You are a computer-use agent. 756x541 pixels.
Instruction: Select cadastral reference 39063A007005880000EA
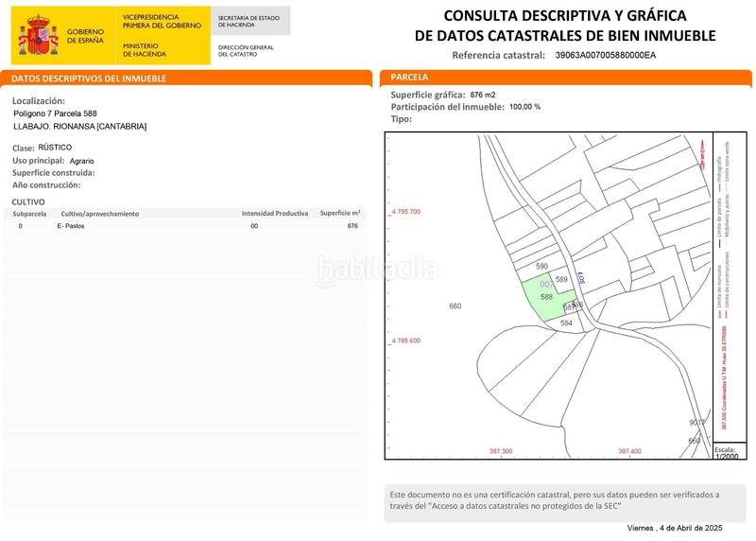coord(606,55)
